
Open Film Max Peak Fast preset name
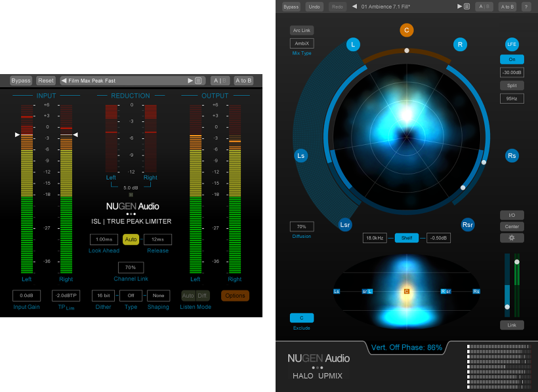click(x=92, y=81)
